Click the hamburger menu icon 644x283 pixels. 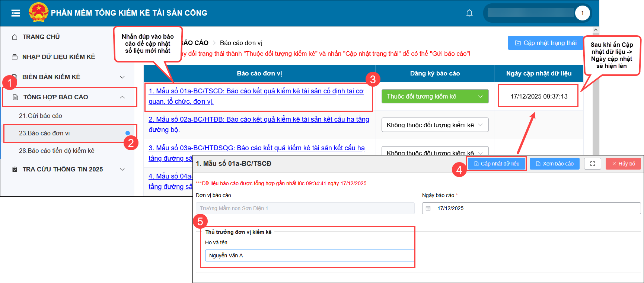(x=16, y=13)
